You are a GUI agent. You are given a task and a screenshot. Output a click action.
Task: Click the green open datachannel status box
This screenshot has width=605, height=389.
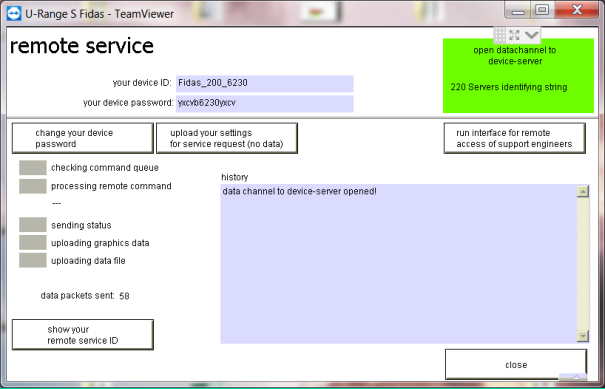pyautogui.click(x=518, y=76)
